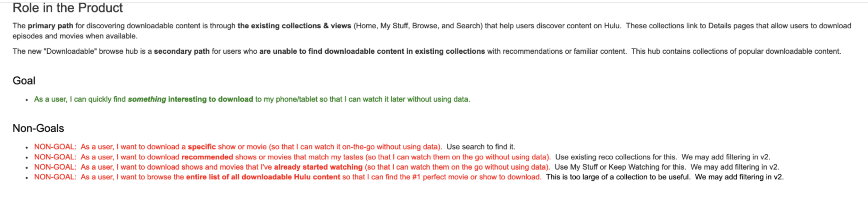Click bold "the existing collections & views" phrase
This screenshot has width=868, height=207.
point(294,26)
